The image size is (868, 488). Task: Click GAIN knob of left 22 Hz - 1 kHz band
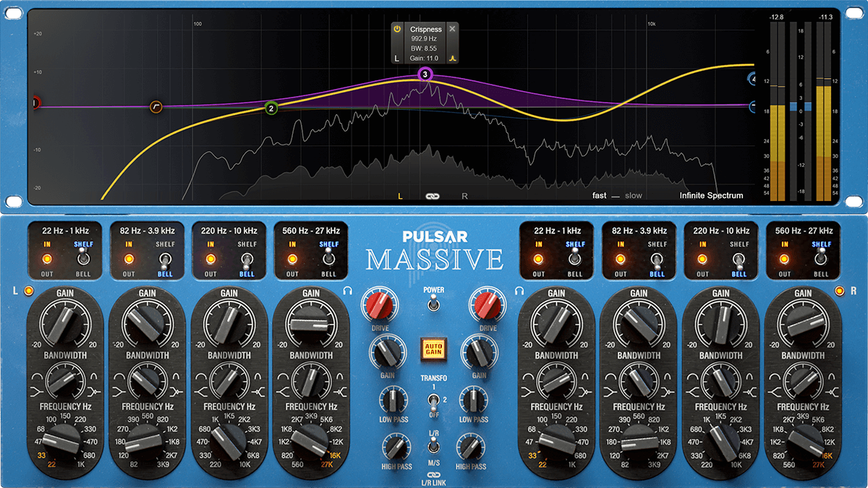coord(65,323)
